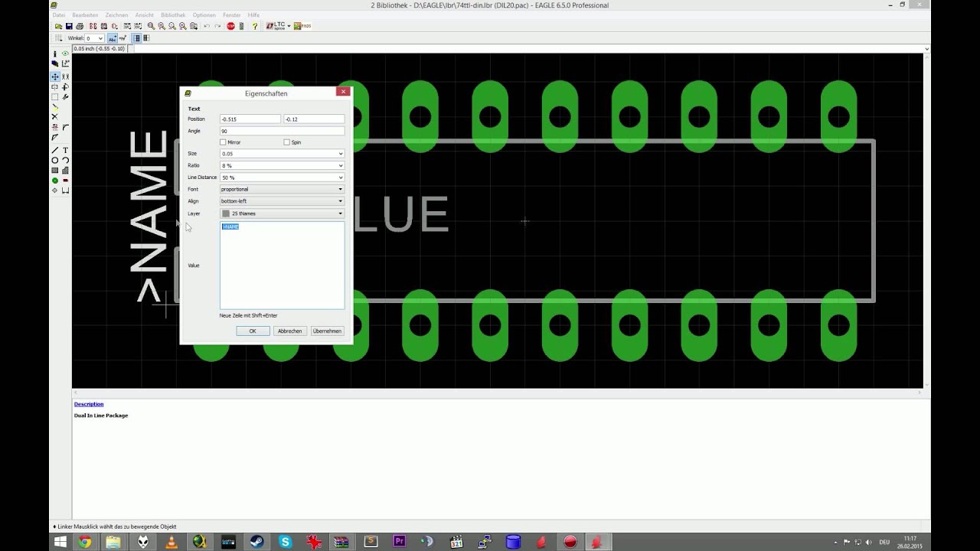The image size is (980, 551).
Task: Click the Position Y input field
Action: pos(314,119)
